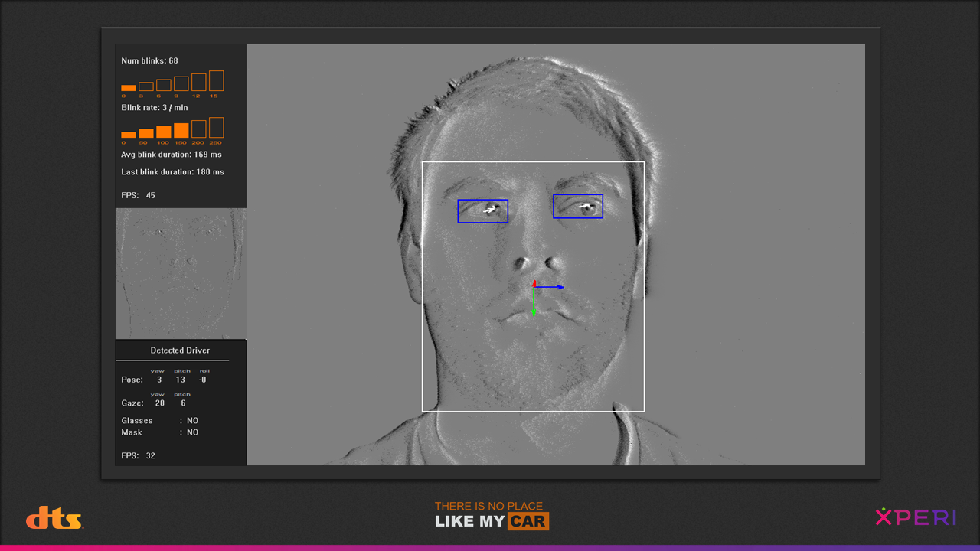Select the Avg blink duration 169 ms text
Screen dimensions: 980x551
click(x=171, y=155)
